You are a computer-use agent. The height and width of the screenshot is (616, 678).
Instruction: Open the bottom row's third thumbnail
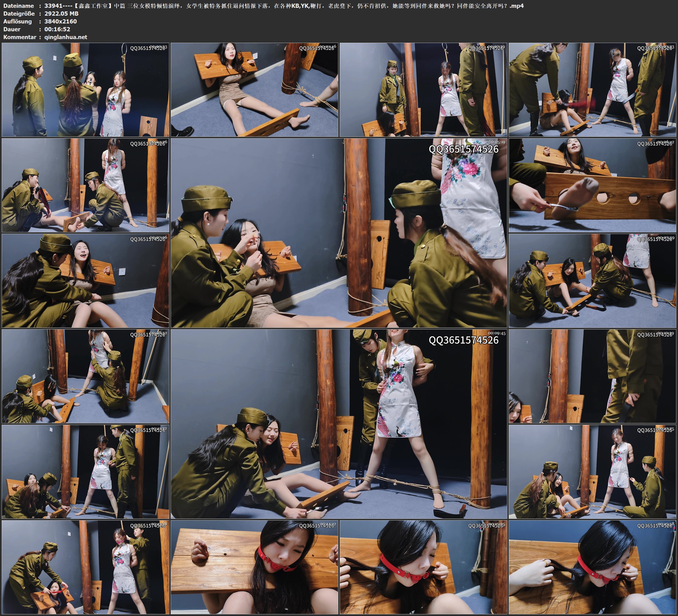tap(423, 567)
